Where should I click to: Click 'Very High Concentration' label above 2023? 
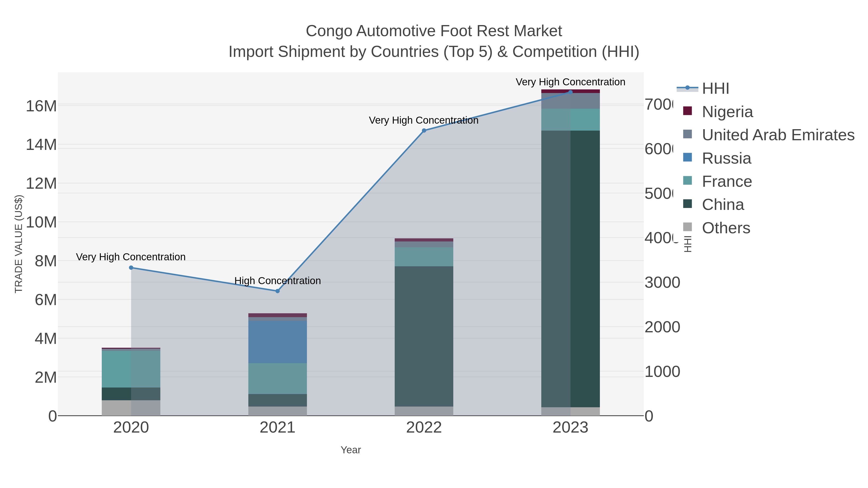click(570, 82)
